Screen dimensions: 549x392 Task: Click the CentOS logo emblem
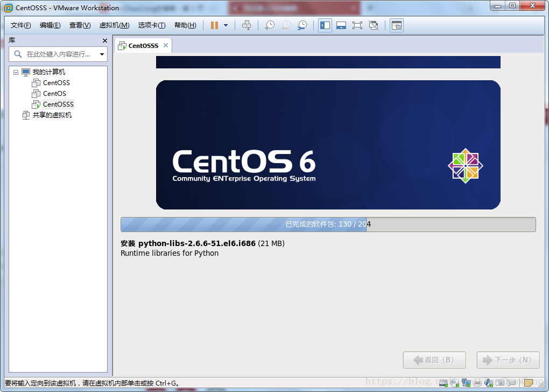coord(466,166)
